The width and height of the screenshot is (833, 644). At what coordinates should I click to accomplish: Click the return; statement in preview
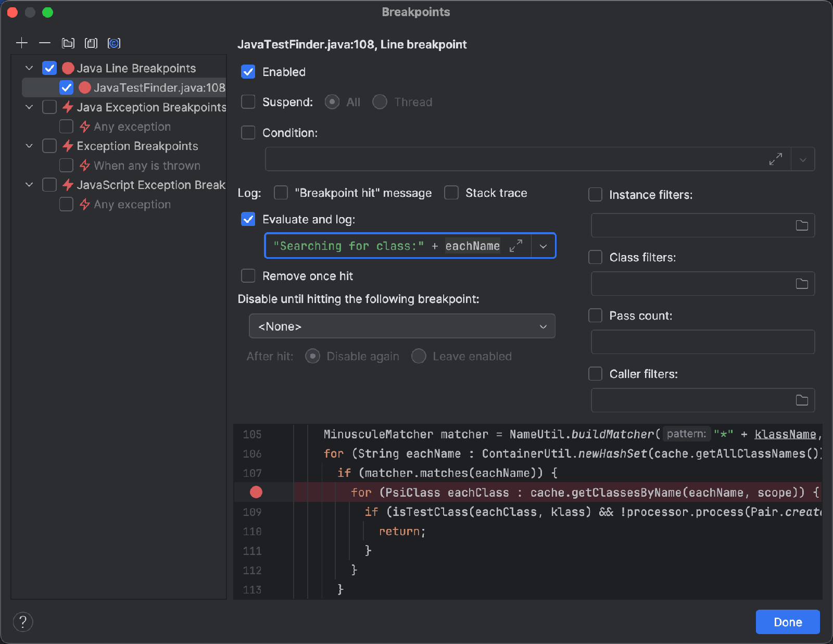tap(402, 531)
